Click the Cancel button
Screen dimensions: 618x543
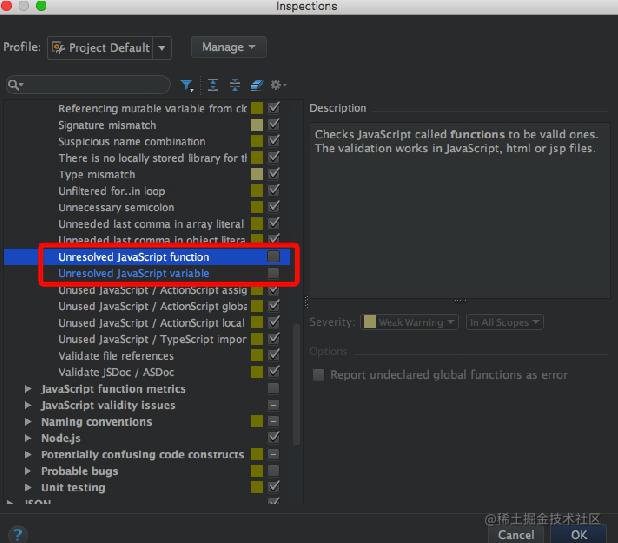click(516, 535)
